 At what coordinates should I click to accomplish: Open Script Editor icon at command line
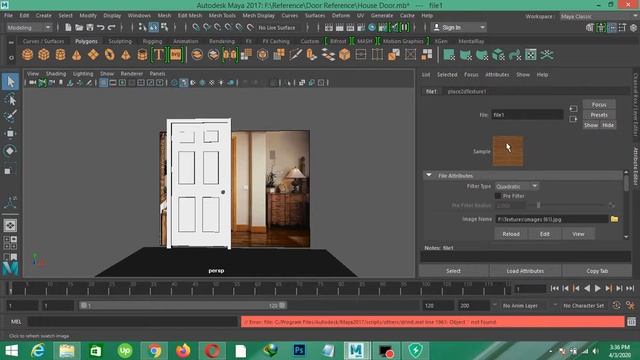click(631, 322)
